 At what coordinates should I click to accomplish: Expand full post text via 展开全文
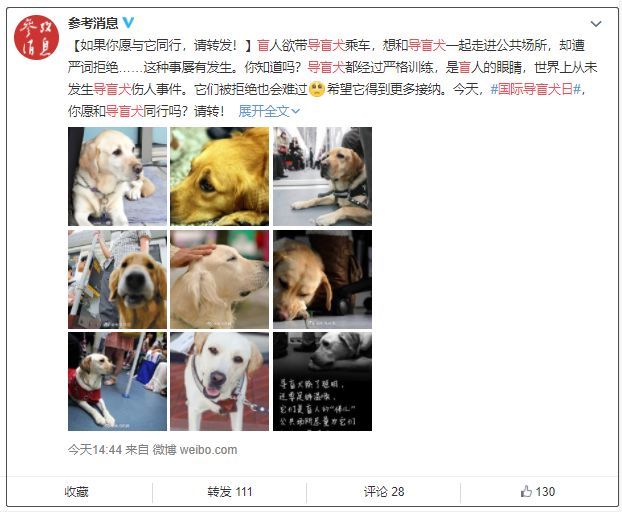tap(269, 111)
